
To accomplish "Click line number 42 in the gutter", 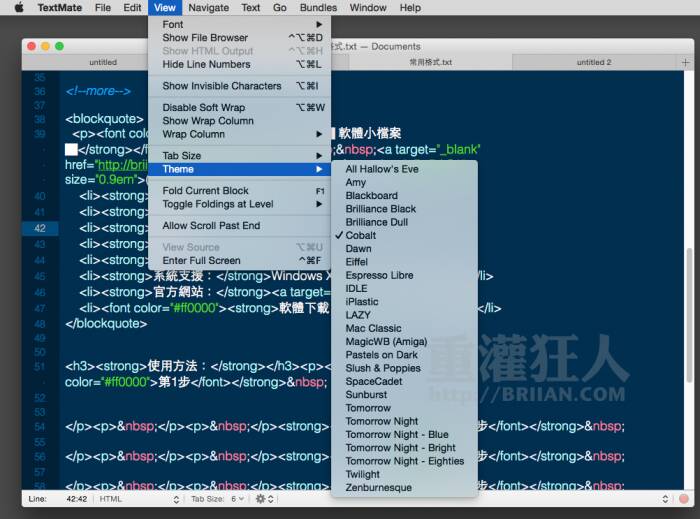I will [40, 228].
